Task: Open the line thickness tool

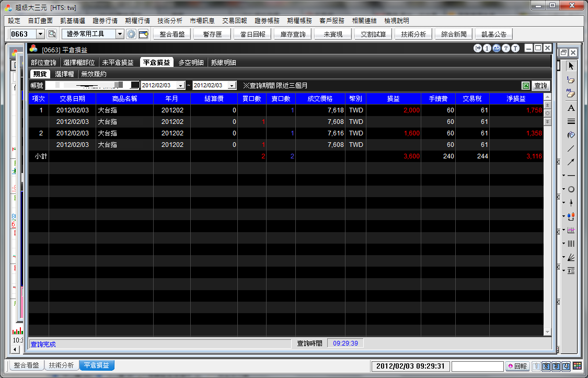Action: click(x=571, y=121)
